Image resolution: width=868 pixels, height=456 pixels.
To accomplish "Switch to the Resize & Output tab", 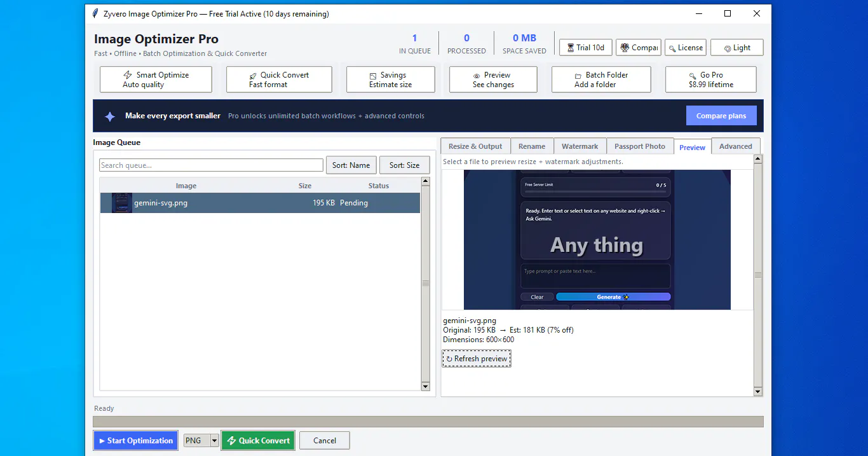I will pyautogui.click(x=475, y=146).
